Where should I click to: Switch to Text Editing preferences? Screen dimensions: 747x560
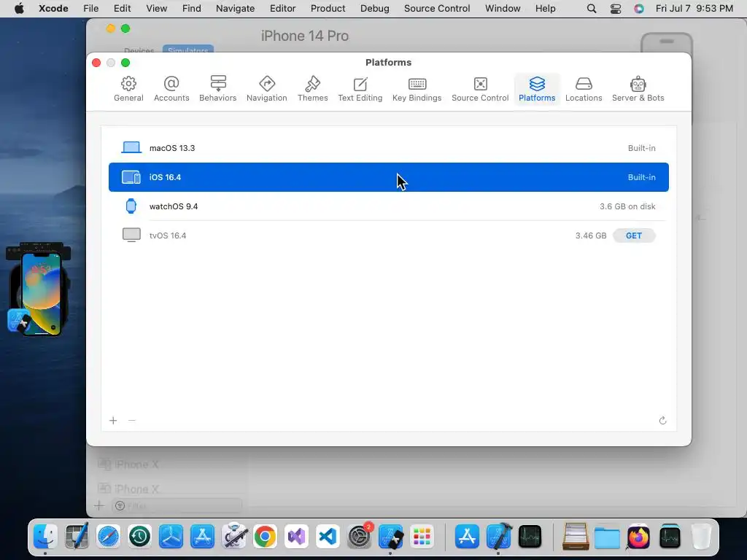(360, 89)
